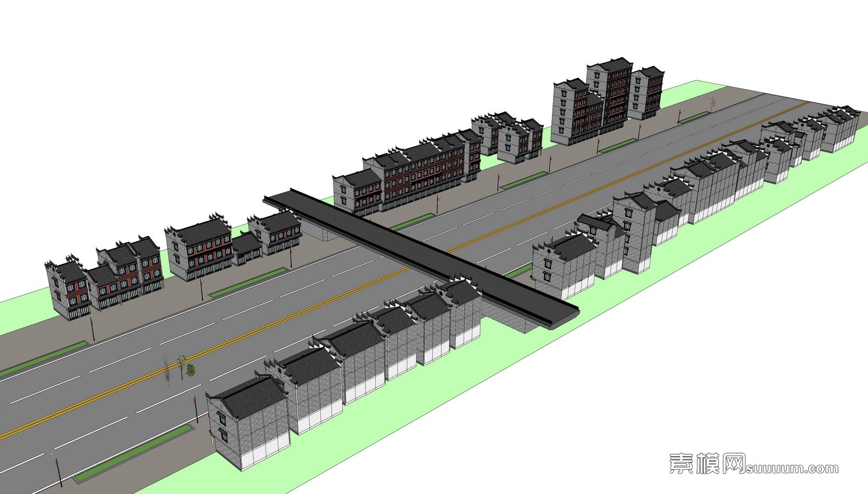Click the far-right end gray building

839,129
